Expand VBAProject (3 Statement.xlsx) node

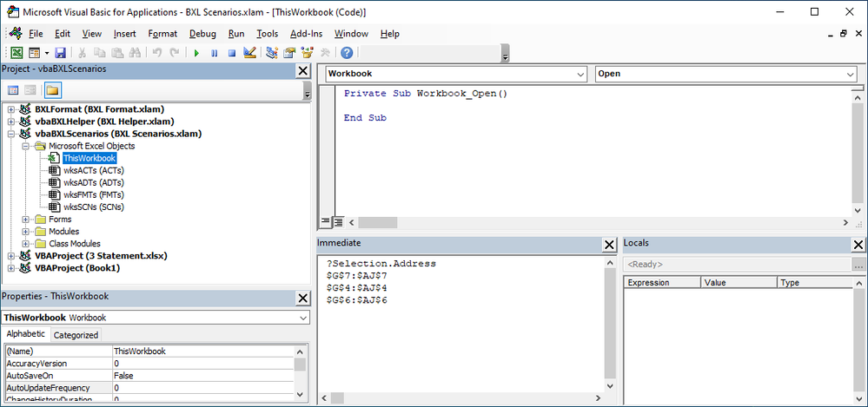point(11,256)
